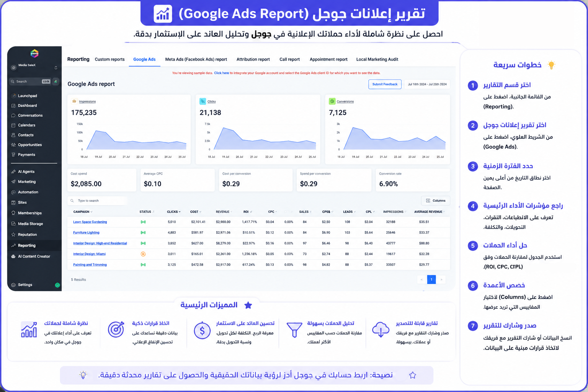
Task: Click the Impressions label link on first card
Action: (87, 101)
